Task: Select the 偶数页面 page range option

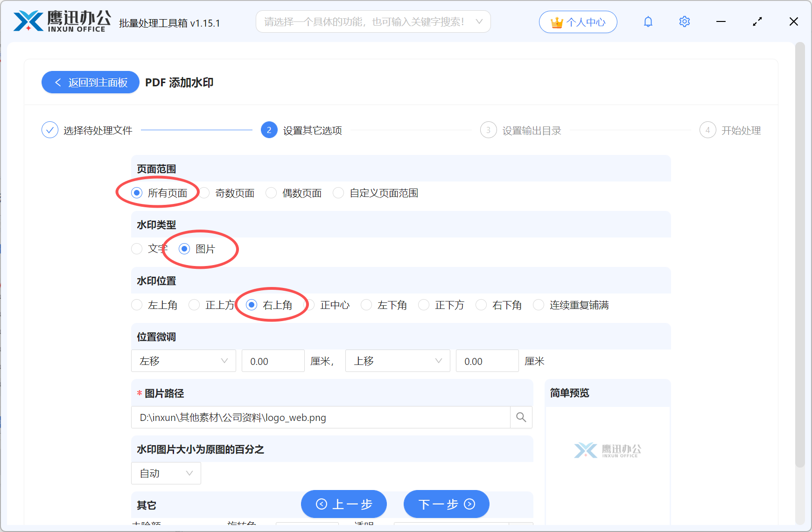Action: tap(271, 192)
